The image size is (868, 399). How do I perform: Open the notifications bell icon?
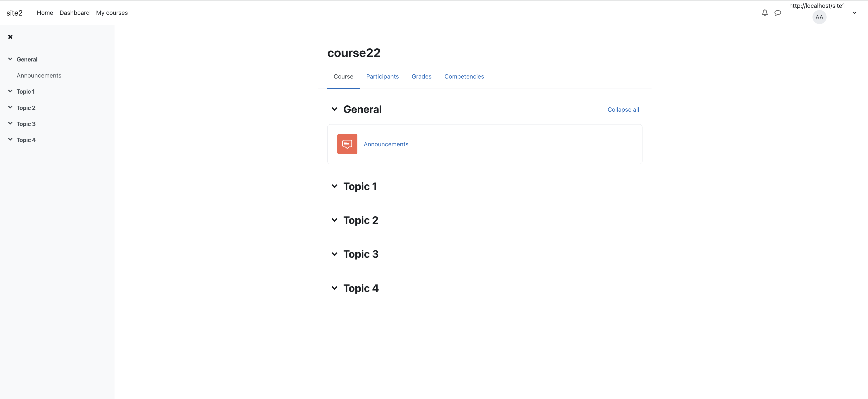tap(765, 13)
